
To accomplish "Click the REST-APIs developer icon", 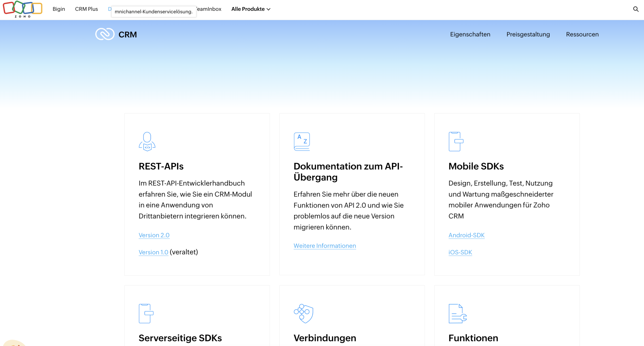I will (147, 142).
